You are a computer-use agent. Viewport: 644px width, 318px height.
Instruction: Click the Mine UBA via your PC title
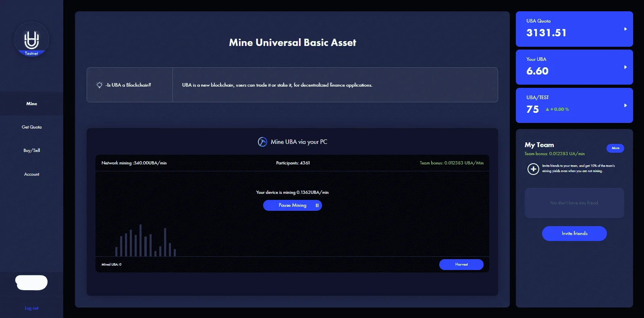[299, 142]
